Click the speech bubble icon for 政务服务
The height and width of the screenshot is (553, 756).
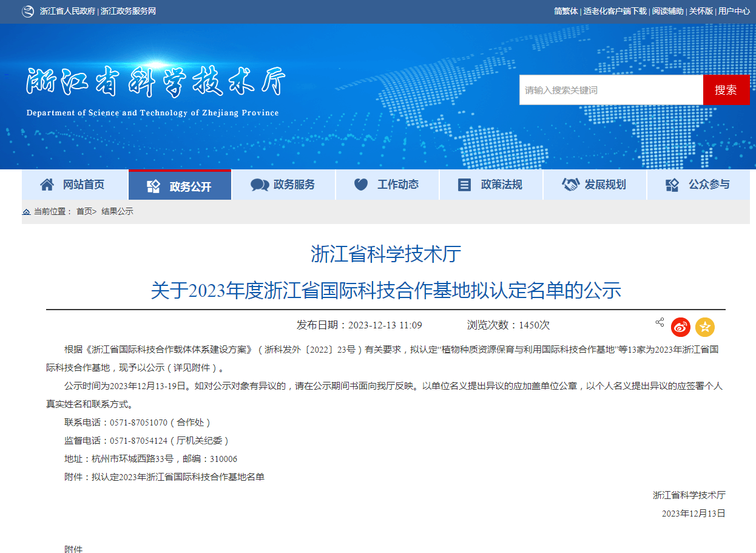[x=260, y=185]
